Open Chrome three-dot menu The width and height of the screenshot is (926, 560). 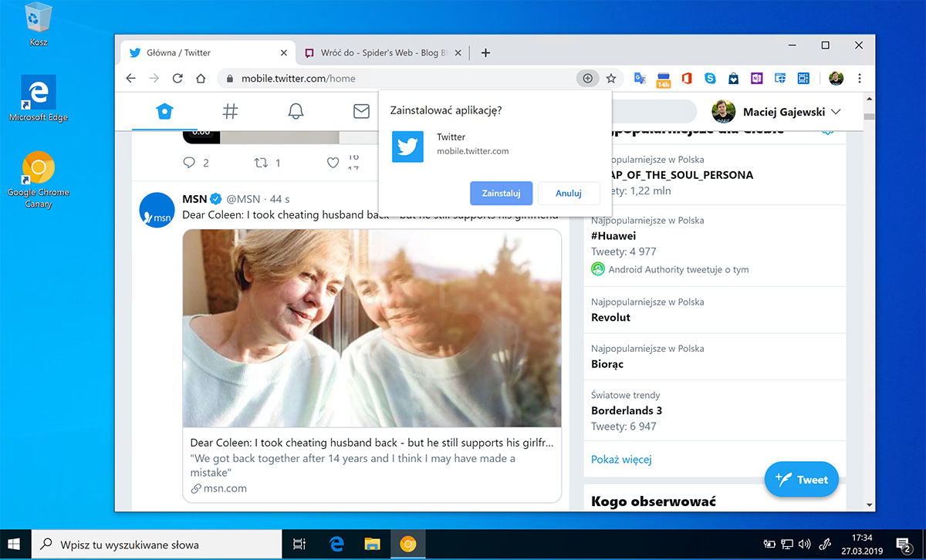(859, 78)
